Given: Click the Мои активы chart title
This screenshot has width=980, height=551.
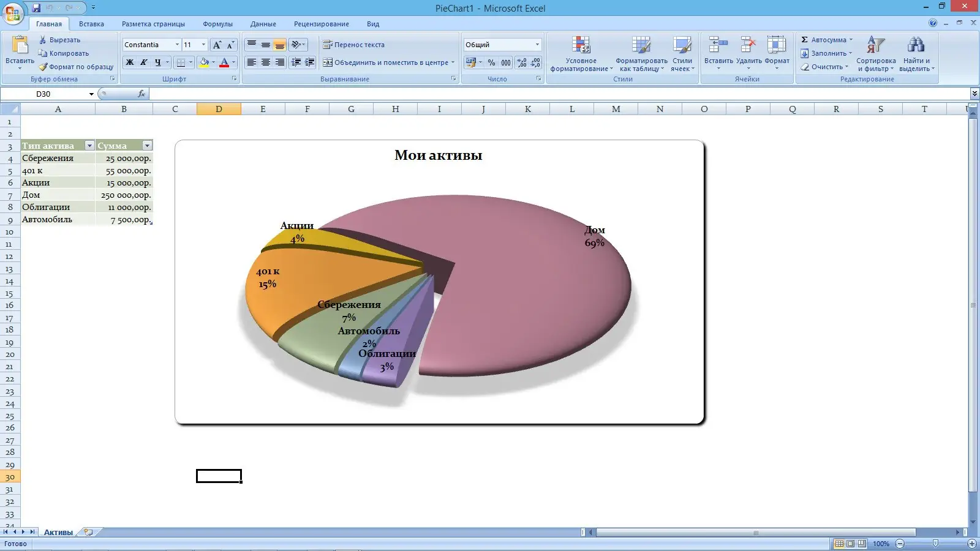Looking at the screenshot, I should point(439,156).
